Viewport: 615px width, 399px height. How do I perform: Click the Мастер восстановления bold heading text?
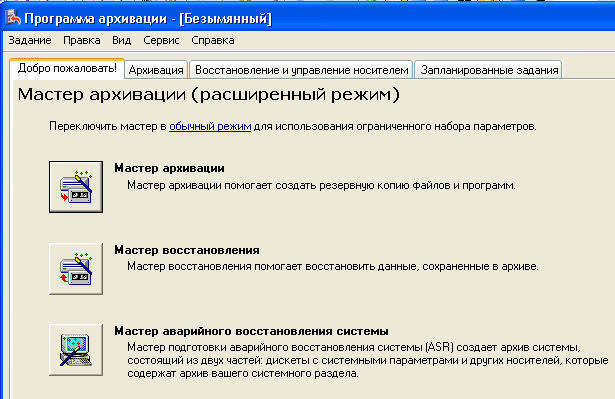tap(187, 250)
